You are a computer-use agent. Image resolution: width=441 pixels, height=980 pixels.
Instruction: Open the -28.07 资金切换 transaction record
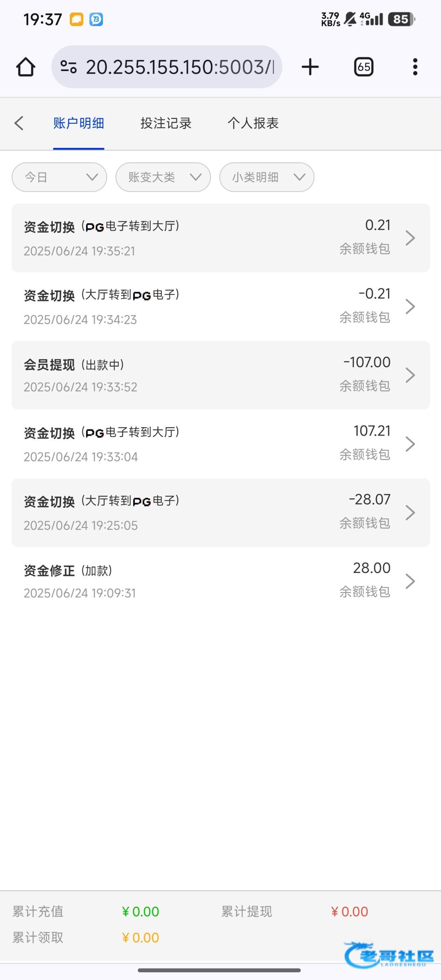tap(204, 512)
